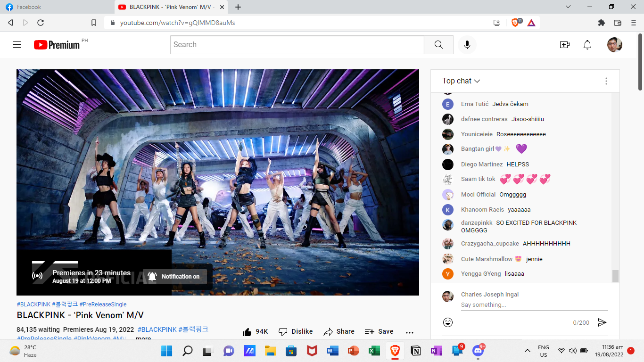644x362 pixels.
Task: Open a new browser tab
Action: [238, 7]
